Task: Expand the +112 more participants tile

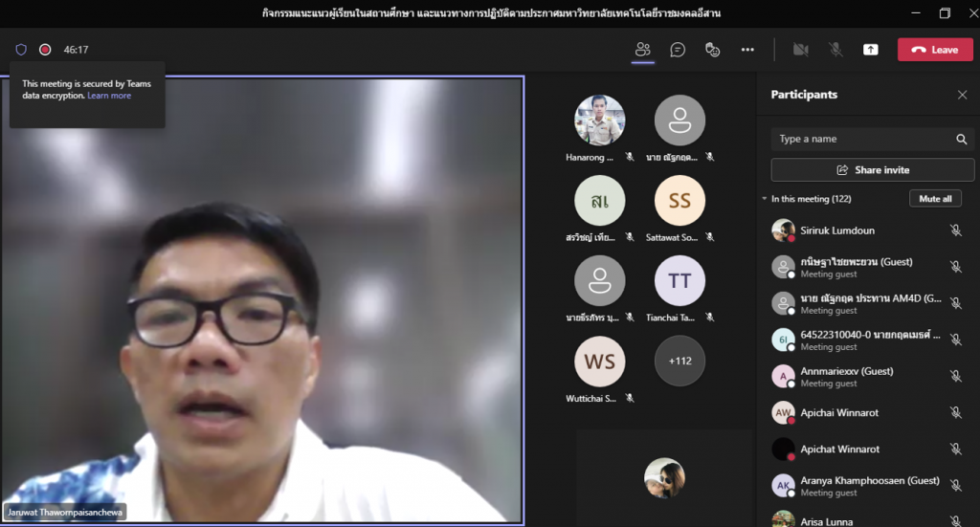Action: 679,361
